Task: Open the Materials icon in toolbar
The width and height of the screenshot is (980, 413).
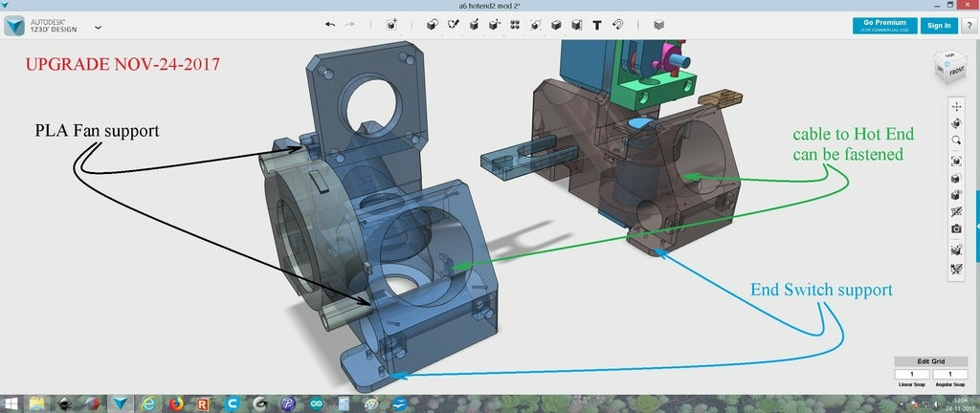Action: 657,26
